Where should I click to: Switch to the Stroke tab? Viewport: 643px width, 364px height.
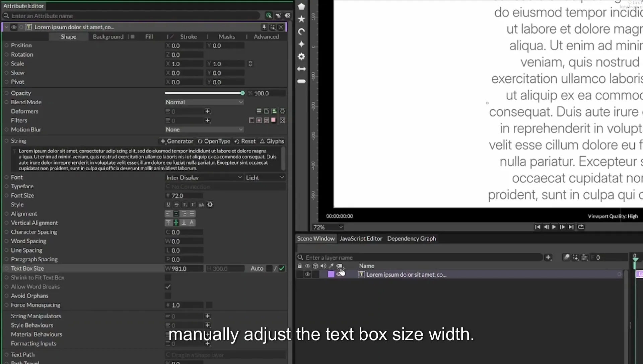click(189, 37)
